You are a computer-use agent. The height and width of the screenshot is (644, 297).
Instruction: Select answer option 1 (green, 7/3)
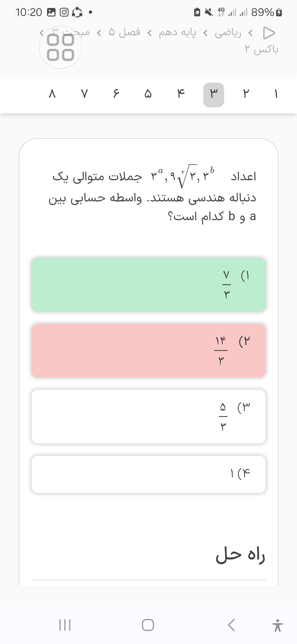[148, 285]
